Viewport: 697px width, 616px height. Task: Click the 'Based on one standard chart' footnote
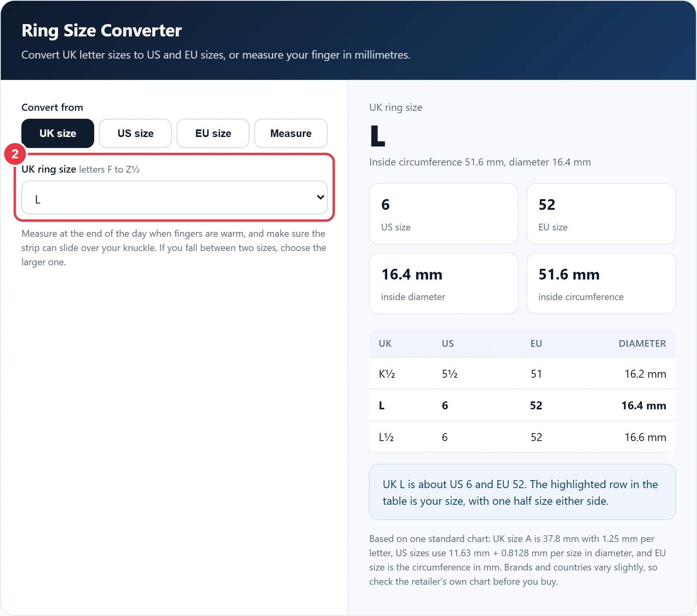click(x=518, y=560)
